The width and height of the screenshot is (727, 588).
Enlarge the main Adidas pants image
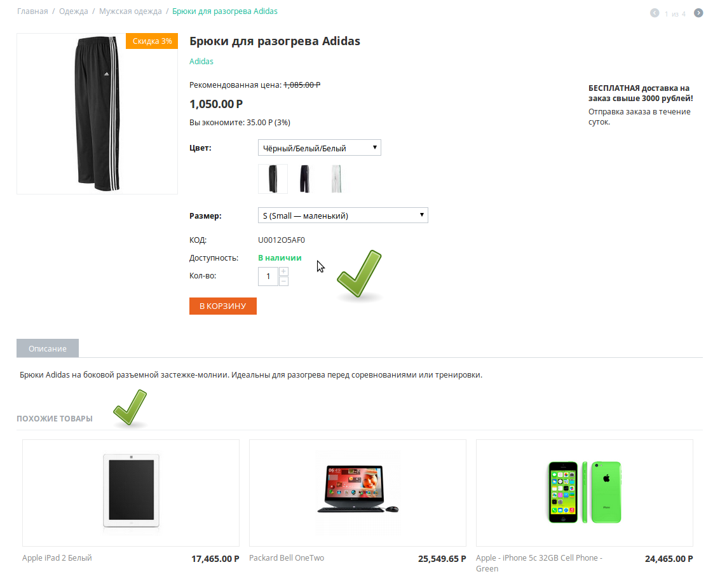97,114
